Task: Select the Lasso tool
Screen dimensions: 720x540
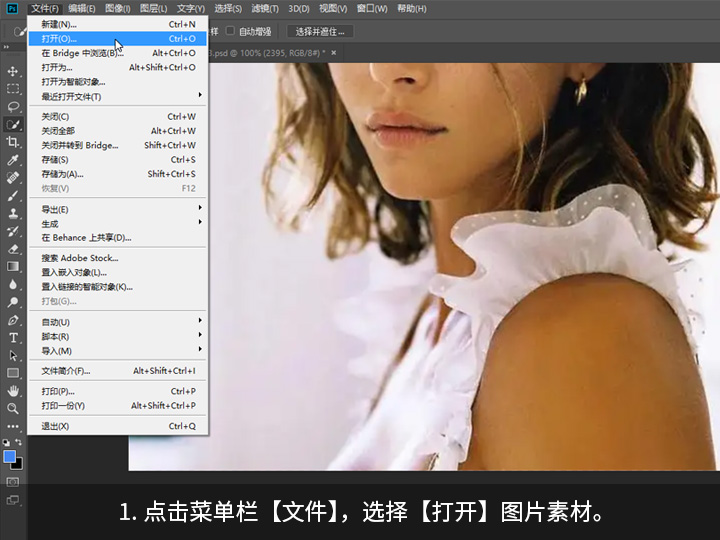Action: pos(13,106)
